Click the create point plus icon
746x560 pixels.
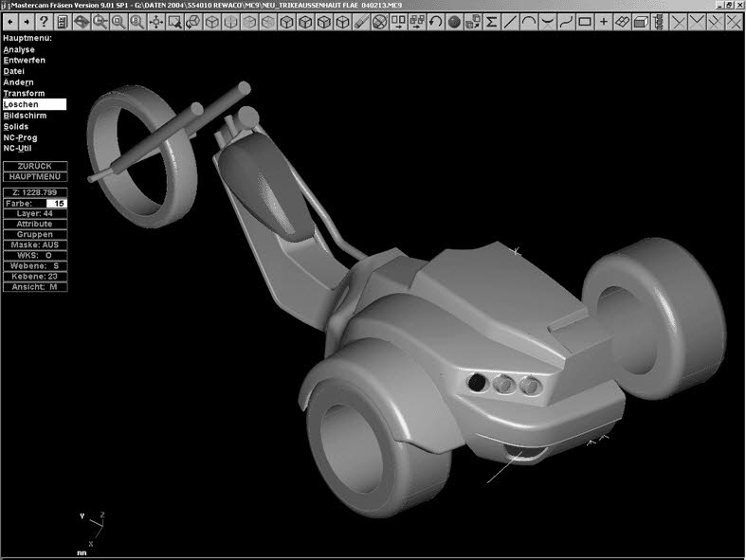coord(604,21)
